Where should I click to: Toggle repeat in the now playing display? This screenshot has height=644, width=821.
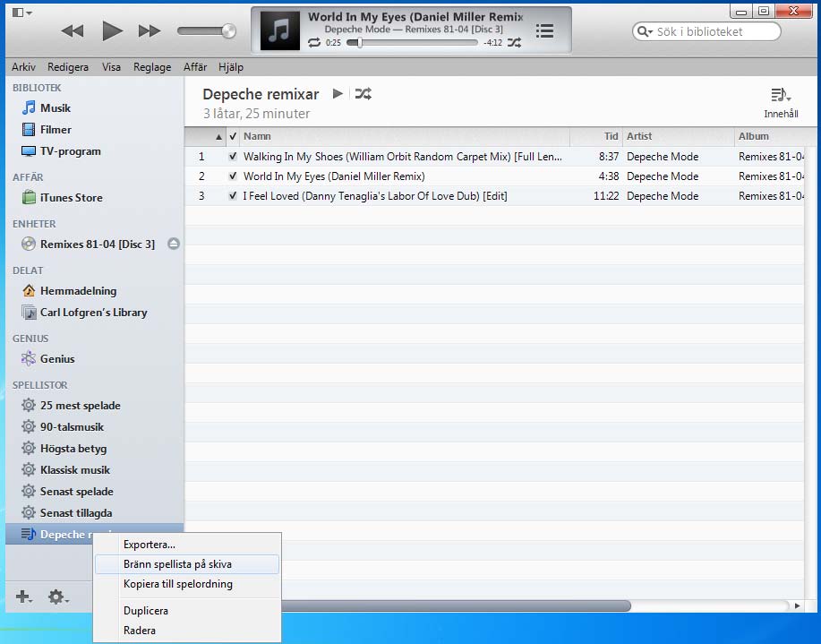click(314, 43)
